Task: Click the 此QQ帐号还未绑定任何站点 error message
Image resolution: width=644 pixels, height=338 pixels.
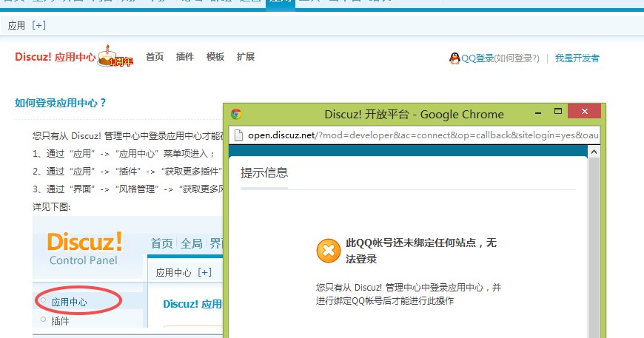Action: point(421,251)
